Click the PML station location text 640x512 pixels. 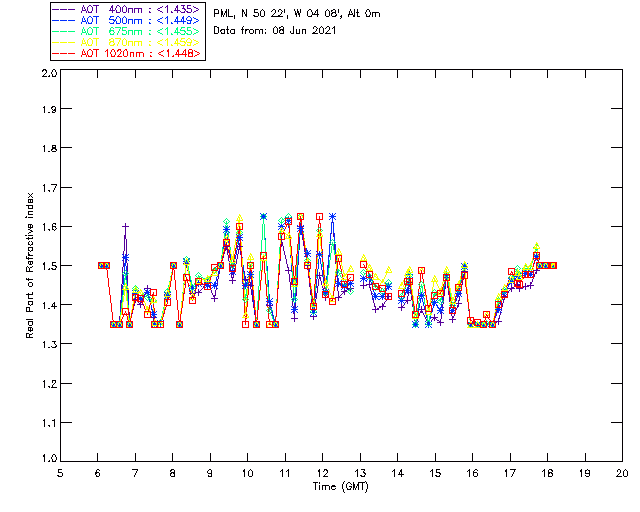(297, 14)
